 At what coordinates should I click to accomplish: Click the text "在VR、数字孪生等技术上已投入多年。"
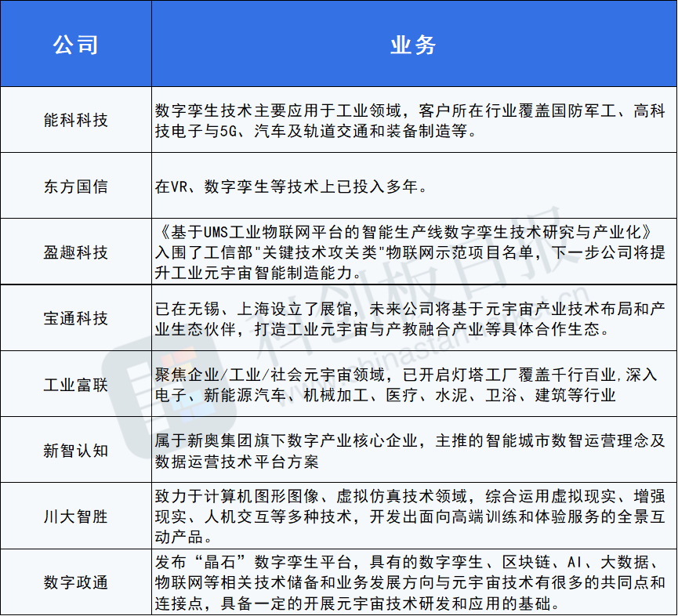[291, 187]
